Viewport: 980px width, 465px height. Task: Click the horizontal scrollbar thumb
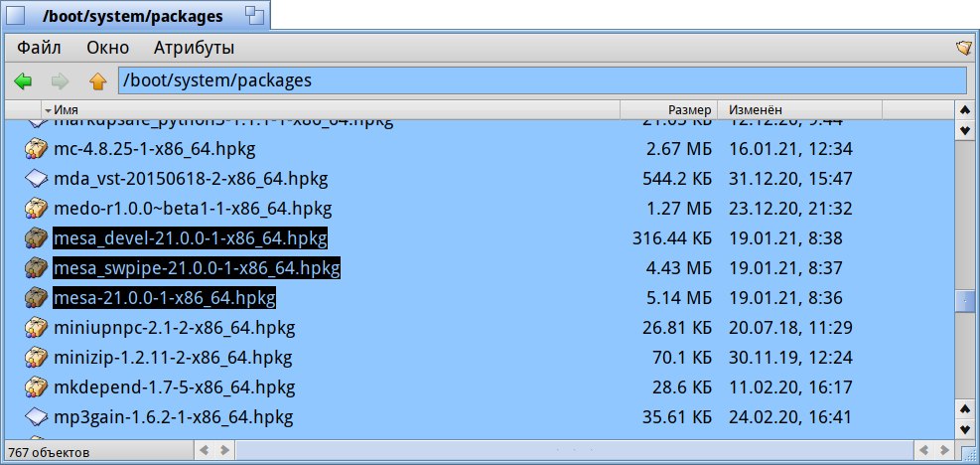tap(575, 450)
